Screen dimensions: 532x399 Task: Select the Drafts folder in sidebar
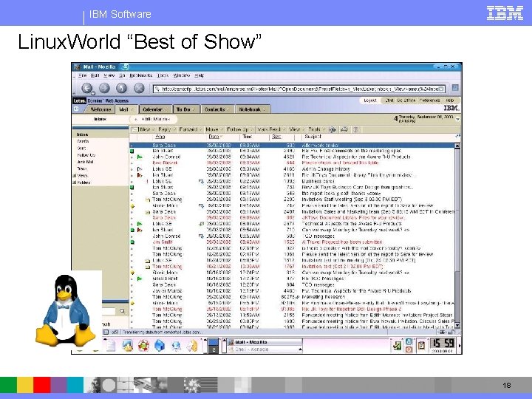pos(83,141)
